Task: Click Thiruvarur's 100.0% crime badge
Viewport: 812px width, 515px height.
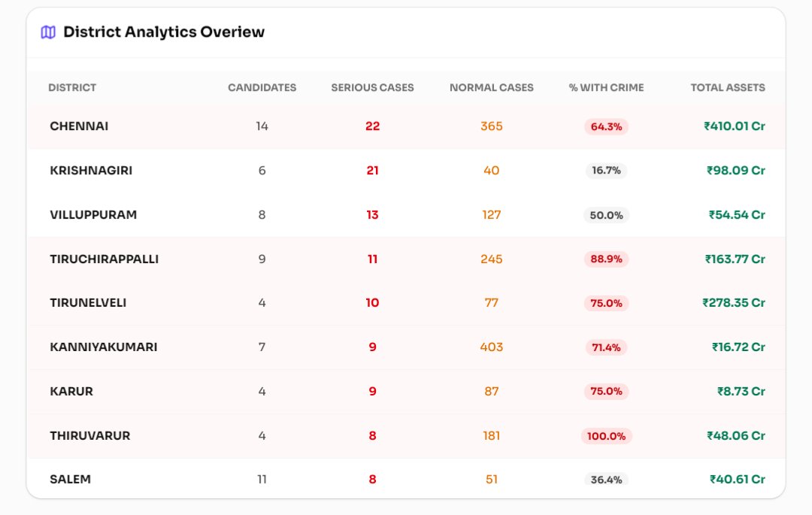Action: pyautogui.click(x=606, y=436)
